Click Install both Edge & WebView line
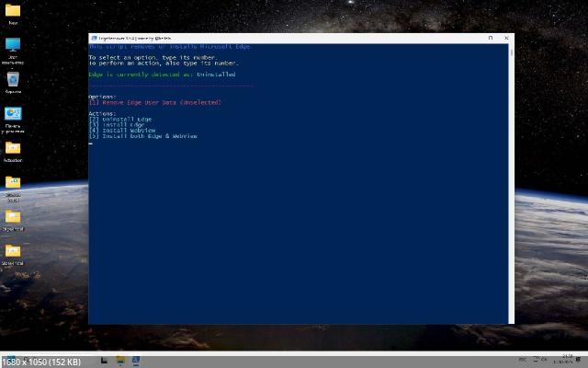588x368 pixels. pyautogui.click(x=142, y=135)
